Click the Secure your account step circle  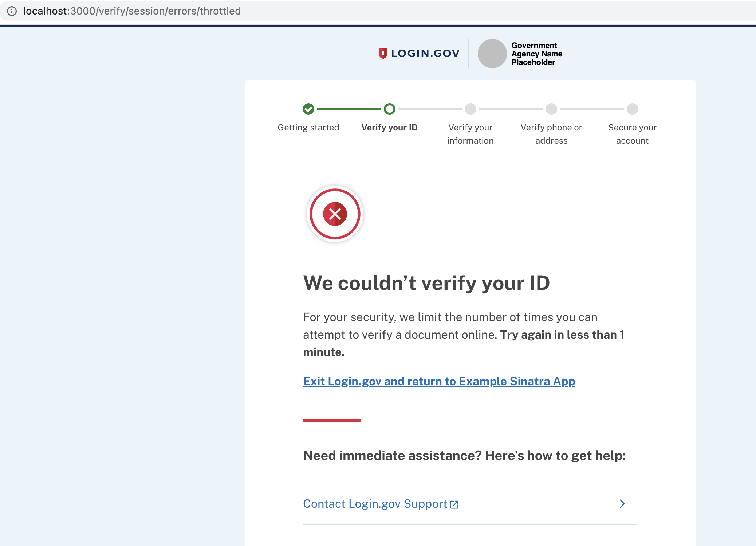pyautogui.click(x=633, y=109)
